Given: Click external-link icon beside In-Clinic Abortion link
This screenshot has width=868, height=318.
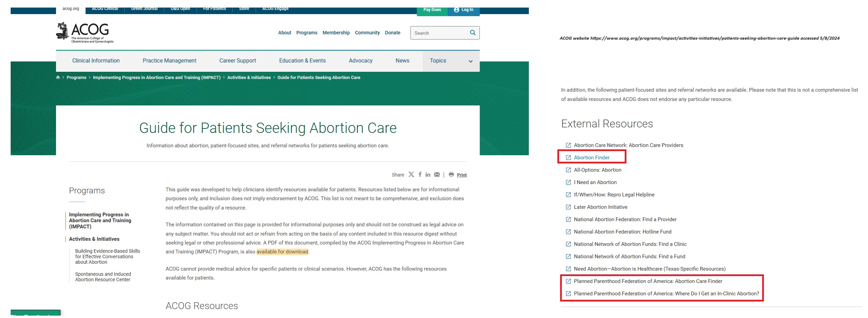Looking at the screenshot, I should point(568,294).
